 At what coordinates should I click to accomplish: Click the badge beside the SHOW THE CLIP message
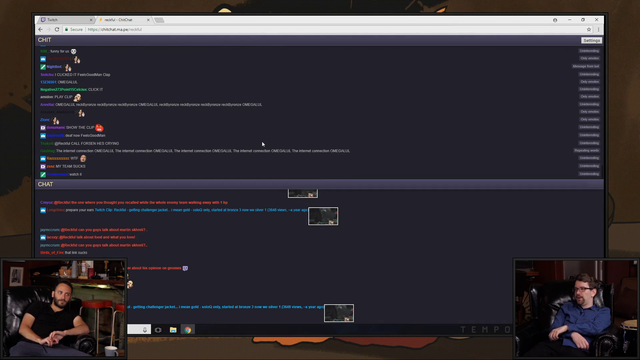coord(43,128)
